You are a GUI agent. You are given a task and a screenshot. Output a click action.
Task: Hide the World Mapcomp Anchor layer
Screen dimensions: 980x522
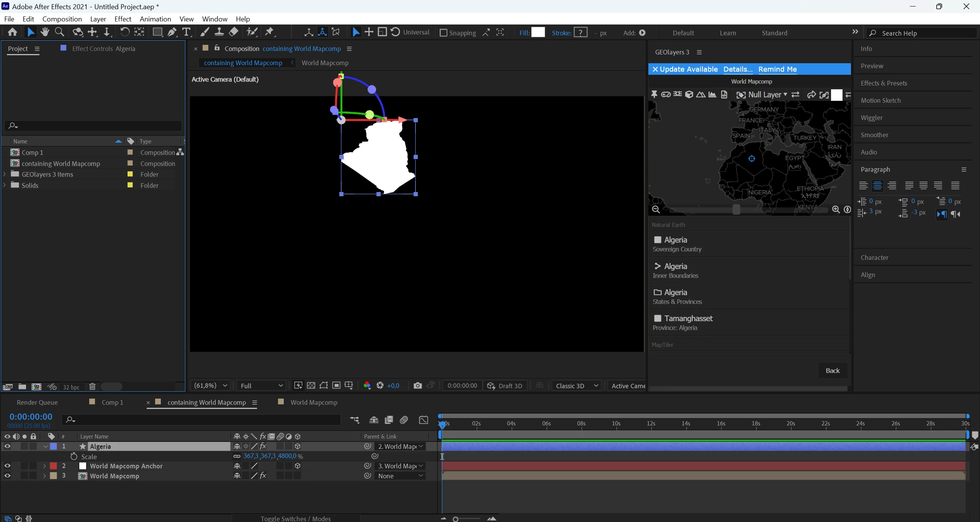coord(7,466)
